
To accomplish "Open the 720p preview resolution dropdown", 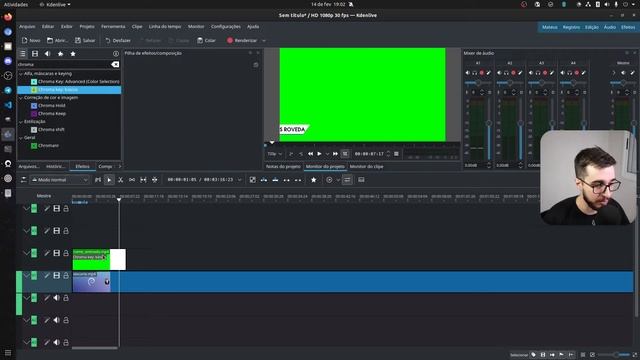I will tap(274, 154).
